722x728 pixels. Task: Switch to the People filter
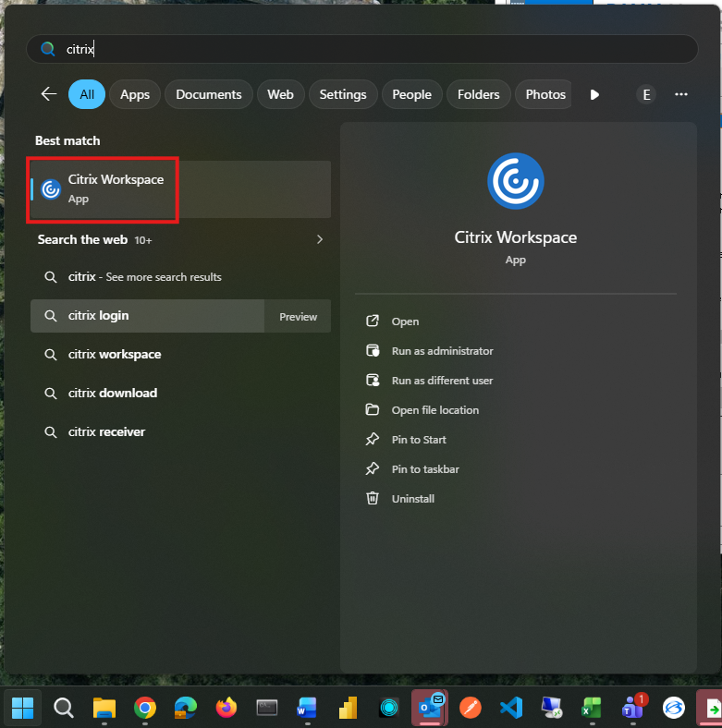(411, 95)
